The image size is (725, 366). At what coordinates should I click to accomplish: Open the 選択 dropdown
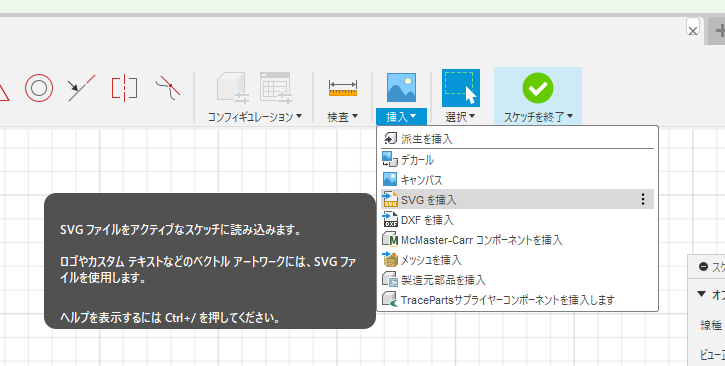[x=461, y=117]
